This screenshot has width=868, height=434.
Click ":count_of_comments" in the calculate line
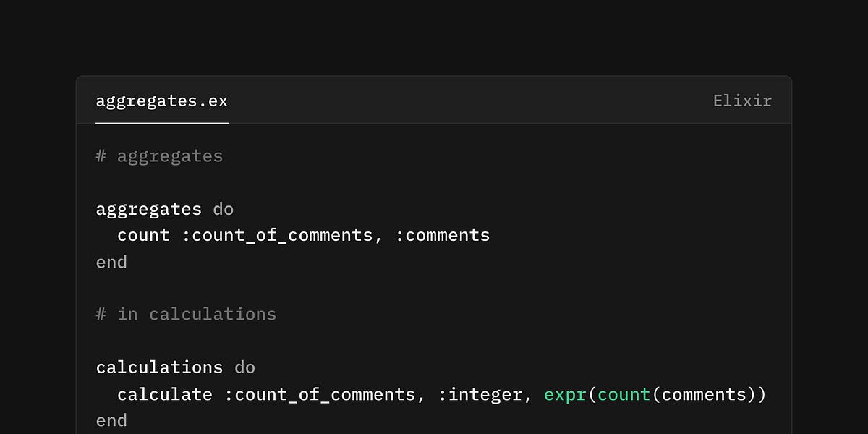pyautogui.click(x=320, y=394)
